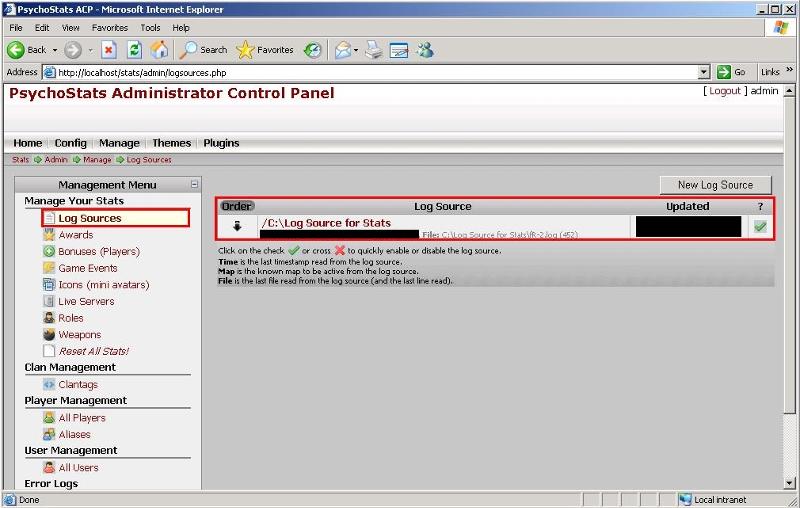The image size is (800, 508).
Task: Click the Stop loading icon
Action: (109, 50)
